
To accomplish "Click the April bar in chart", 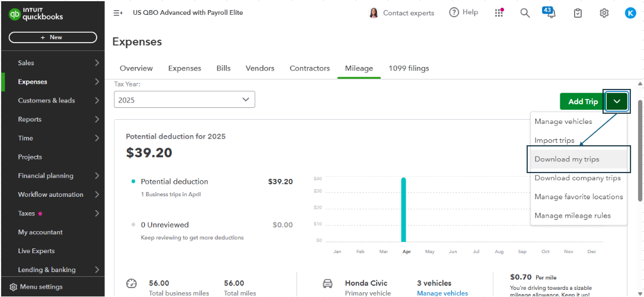I will tap(404, 209).
